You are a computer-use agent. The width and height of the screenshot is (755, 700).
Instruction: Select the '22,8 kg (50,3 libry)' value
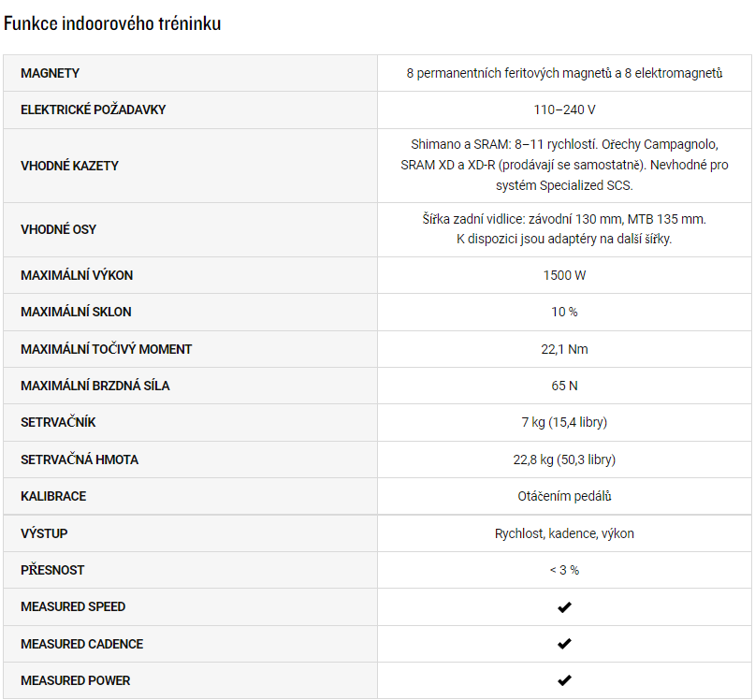[564, 459]
